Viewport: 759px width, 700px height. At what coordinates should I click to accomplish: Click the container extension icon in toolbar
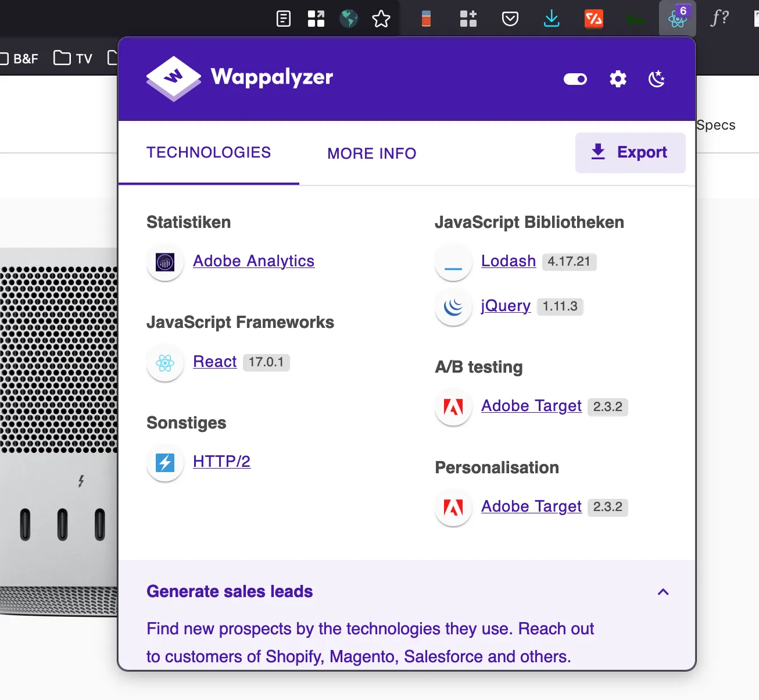[426, 19]
